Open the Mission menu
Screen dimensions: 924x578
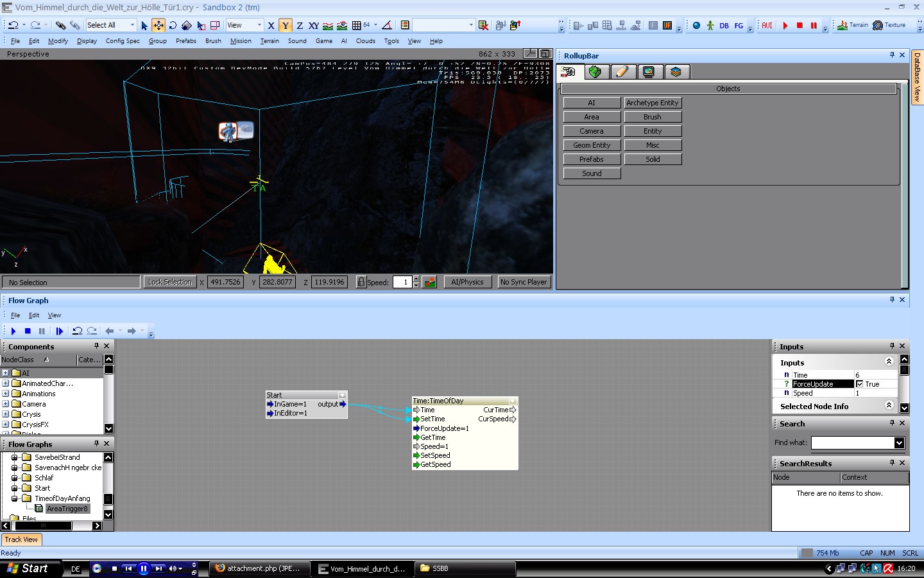(241, 40)
